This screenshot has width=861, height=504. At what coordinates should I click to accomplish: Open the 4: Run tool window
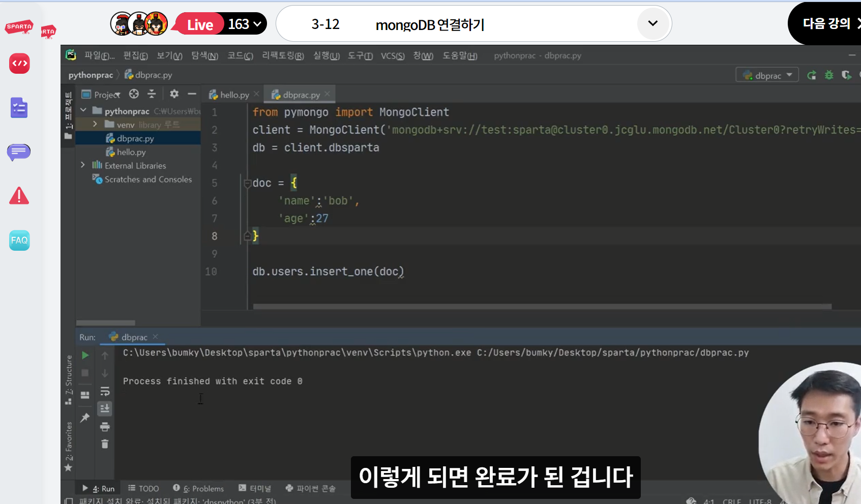[x=99, y=488]
